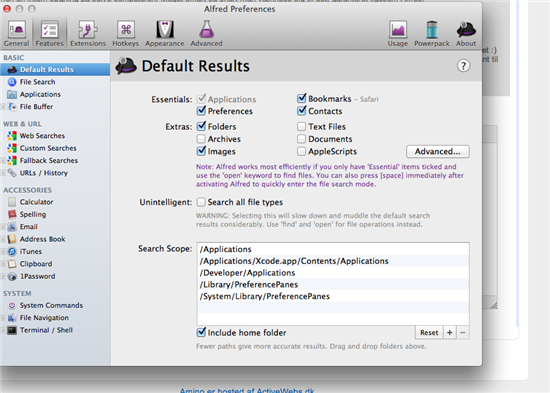Viewport: 550px width, 393px height.
Task: Add a search scope path with plus
Action: [450, 332]
